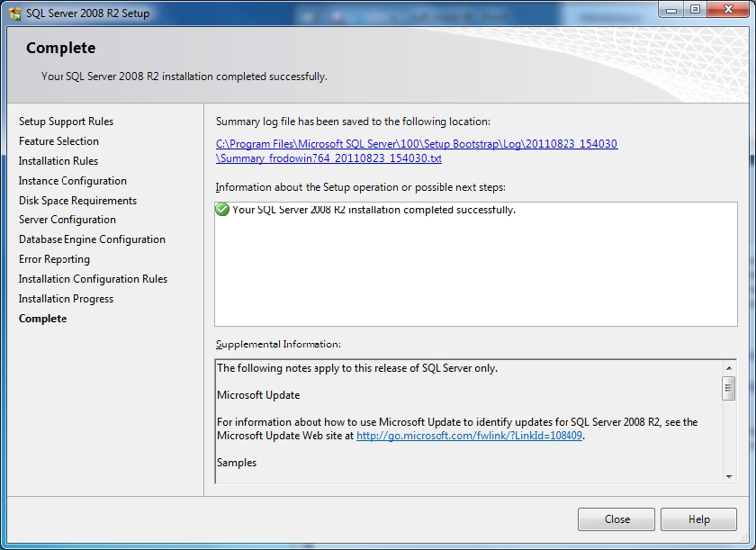756x550 pixels.
Task: Click 'The following notes apply' text line
Action: tap(357, 368)
